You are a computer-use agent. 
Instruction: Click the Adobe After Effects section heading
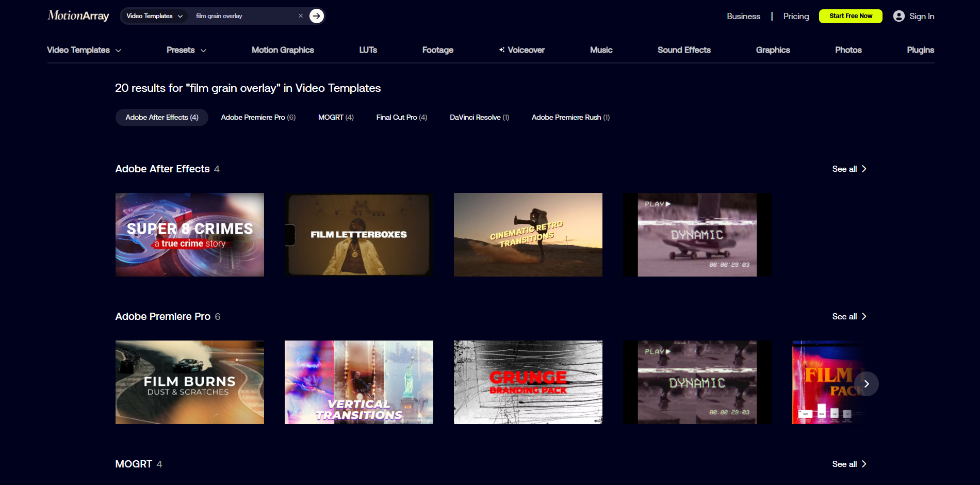point(162,169)
